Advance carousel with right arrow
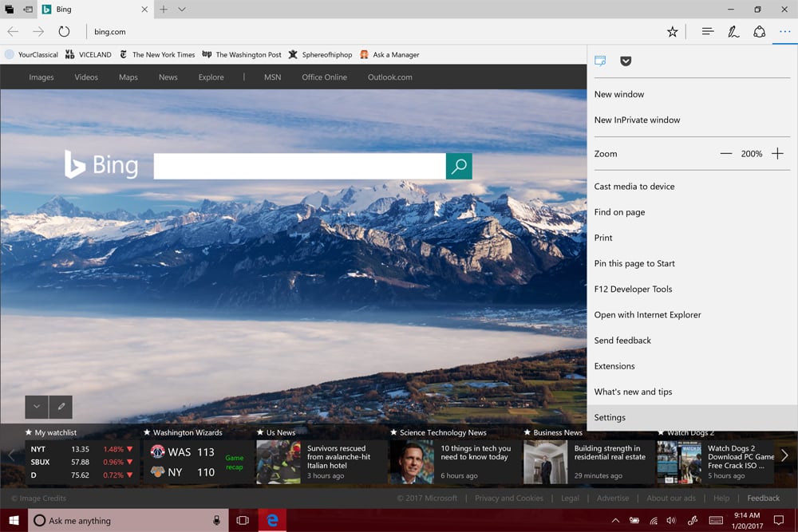 click(784, 455)
